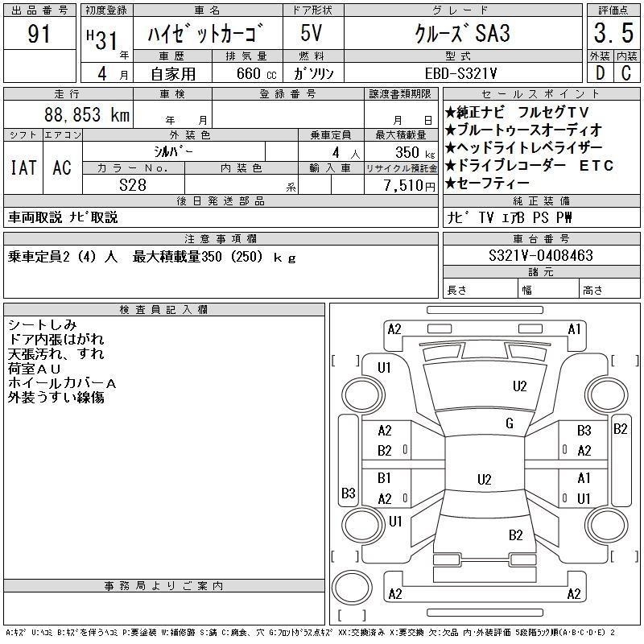The height and width of the screenshot is (644, 644).
Task: Click genuine equipment ナビ TV エアB PS PW
Action: (x=509, y=217)
